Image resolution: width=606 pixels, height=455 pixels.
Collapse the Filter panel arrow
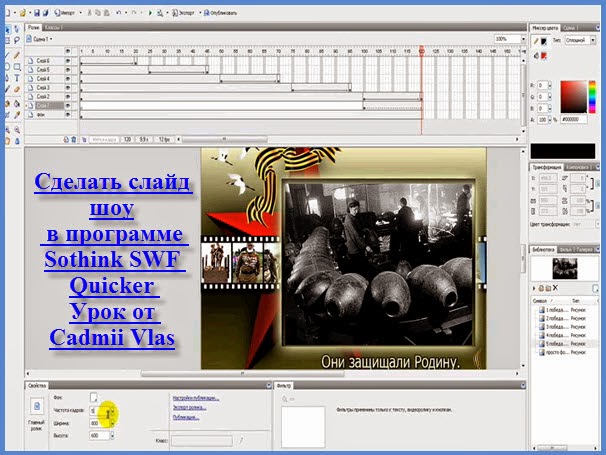pos(523,385)
